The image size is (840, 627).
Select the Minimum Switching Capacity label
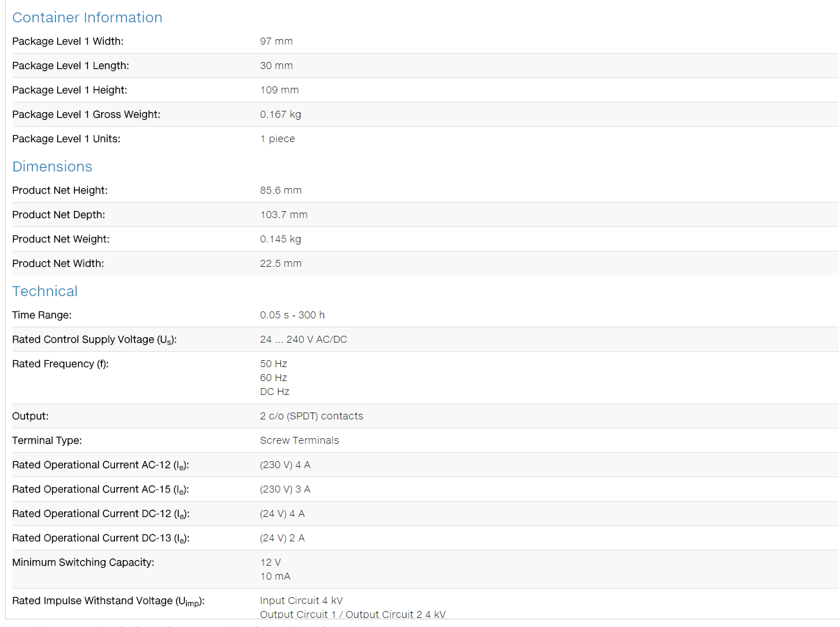click(x=83, y=562)
